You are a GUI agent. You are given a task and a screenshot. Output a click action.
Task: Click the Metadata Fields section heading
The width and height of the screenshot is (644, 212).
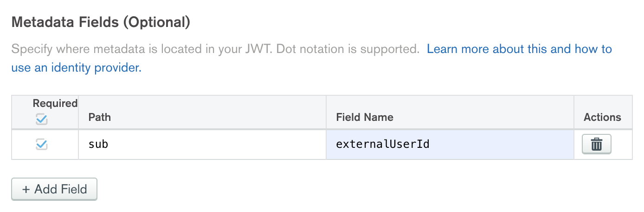click(x=65, y=23)
